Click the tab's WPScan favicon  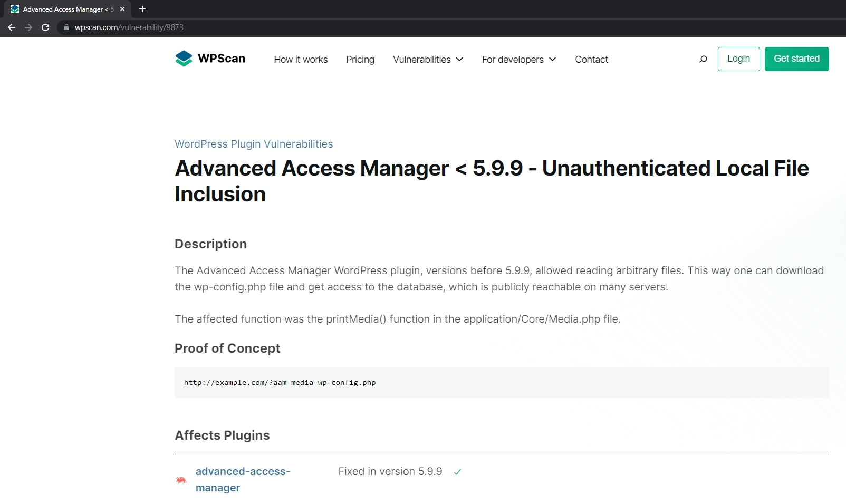[x=15, y=9]
